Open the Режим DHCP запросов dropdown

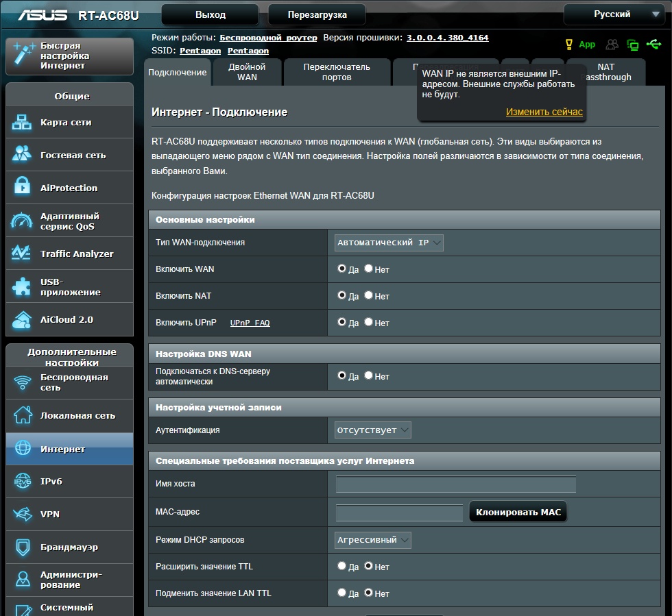[373, 540]
